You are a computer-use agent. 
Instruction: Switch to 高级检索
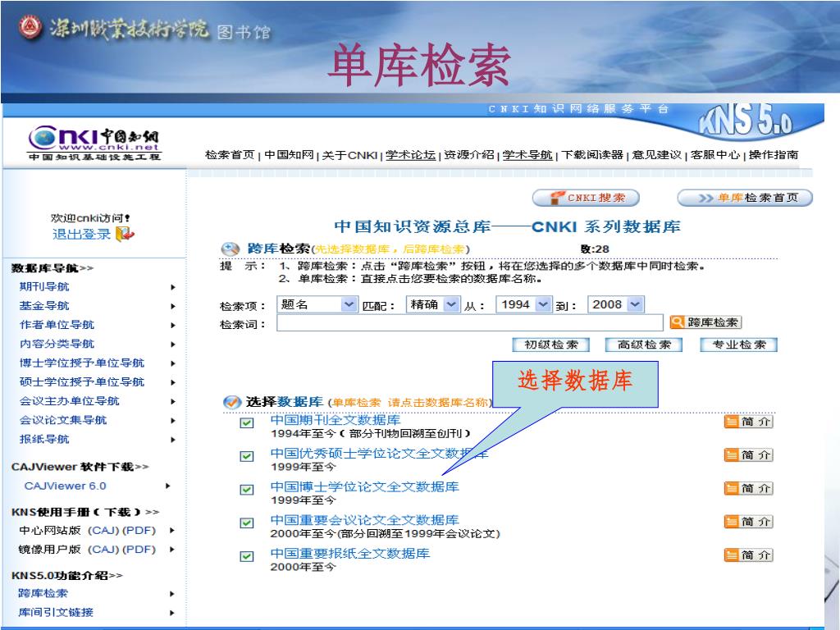click(644, 345)
